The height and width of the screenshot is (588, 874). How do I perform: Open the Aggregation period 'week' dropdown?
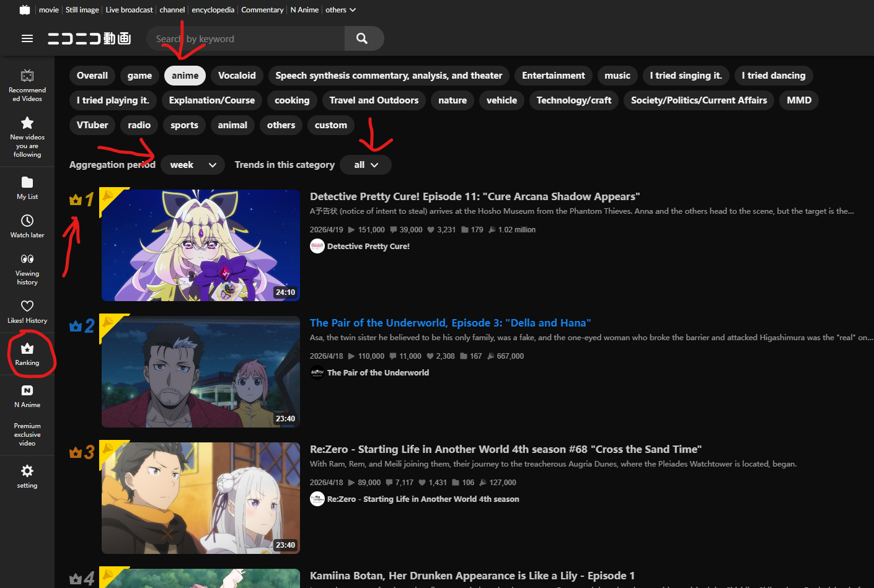coord(193,165)
